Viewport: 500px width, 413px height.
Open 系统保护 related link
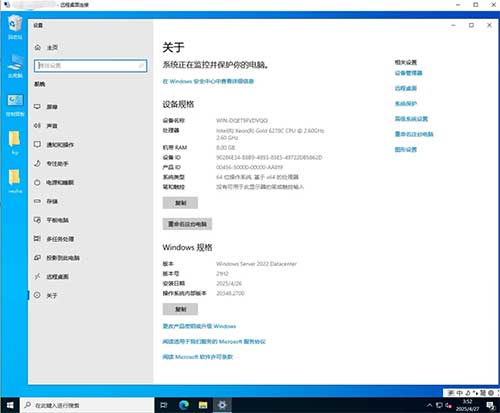tap(406, 104)
